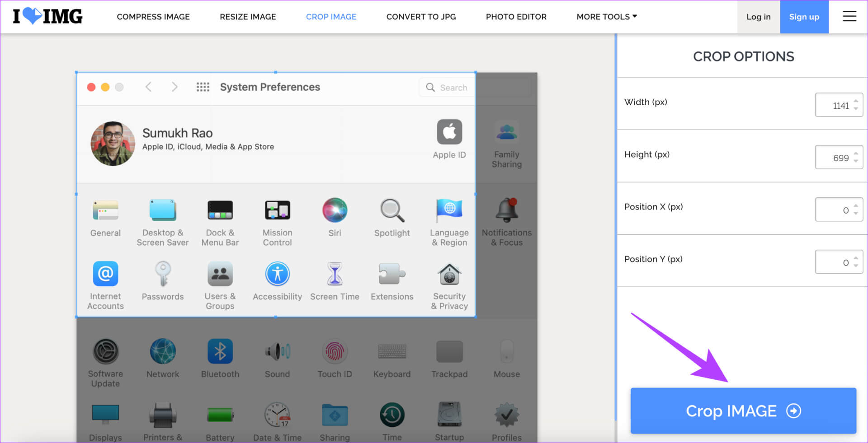Increase Position X with stepper up arrow
868x443 pixels.
pyautogui.click(x=856, y=206)
